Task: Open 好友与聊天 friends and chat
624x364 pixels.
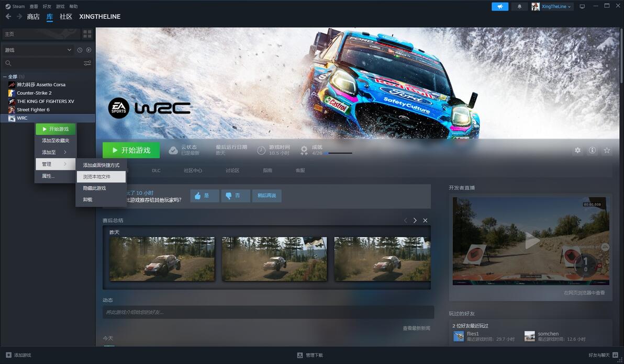Action: click(603, 355)
